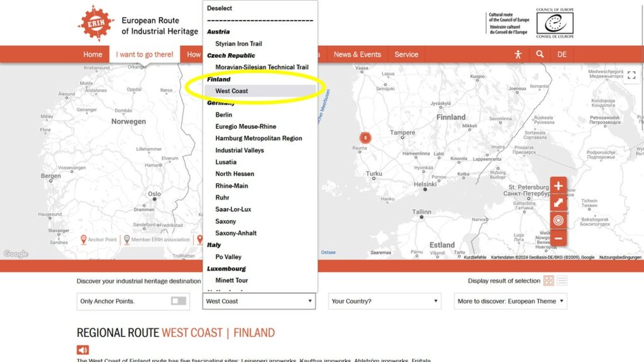Click Bergen on the map
The height and width of the screenshot is (362, 644).
(51, 176)
